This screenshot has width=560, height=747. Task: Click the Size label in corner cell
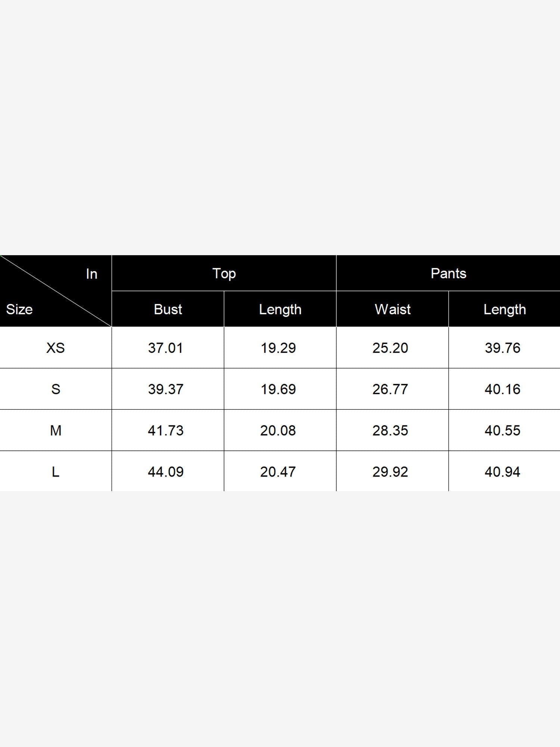click(x=19, y=309)
